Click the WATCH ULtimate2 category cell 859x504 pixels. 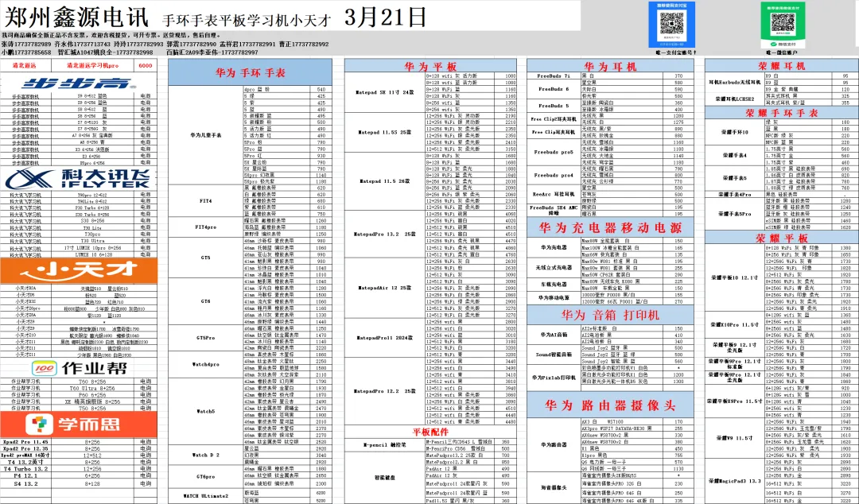click(x=206, y=496)
